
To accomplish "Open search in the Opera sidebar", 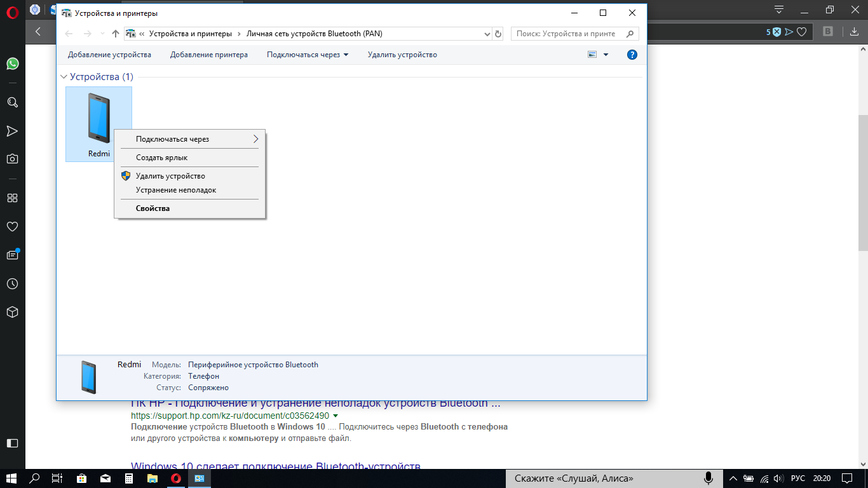I will (x=12, y=102).
